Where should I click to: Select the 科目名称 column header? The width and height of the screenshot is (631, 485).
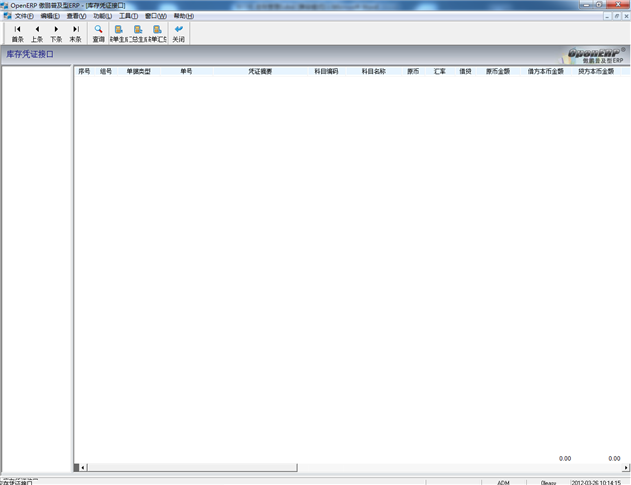(x=373, y=72)
